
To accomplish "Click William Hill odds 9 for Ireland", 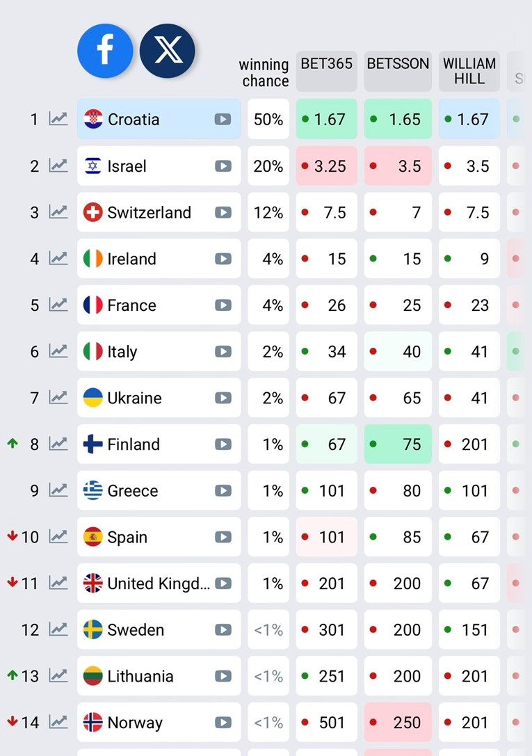I will point(469,259).
